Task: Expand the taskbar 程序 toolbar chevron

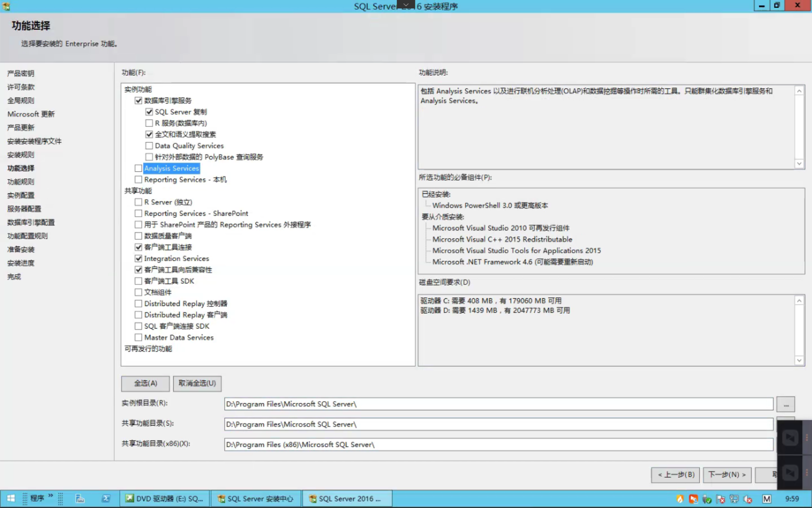Action: (51, 496)
